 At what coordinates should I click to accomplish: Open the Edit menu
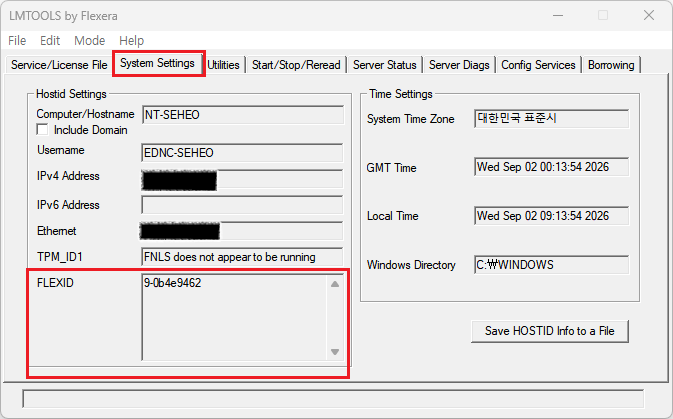pyautogui.click(x=50, y=40)
